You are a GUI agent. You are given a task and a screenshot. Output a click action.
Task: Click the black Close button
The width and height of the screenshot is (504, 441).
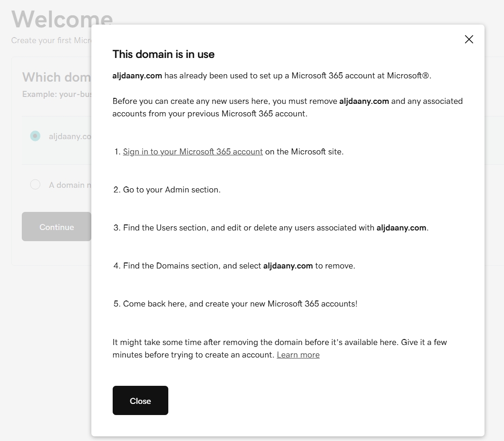coord(140,401)
